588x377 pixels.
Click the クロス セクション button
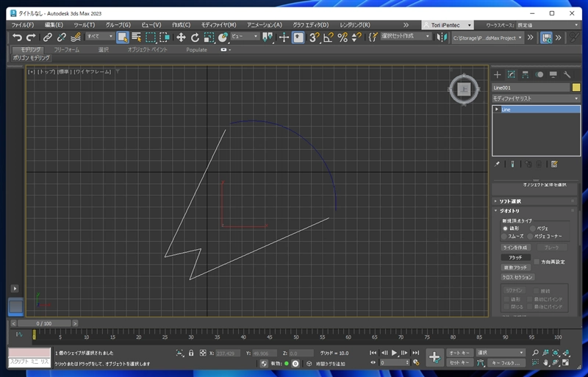517,278
